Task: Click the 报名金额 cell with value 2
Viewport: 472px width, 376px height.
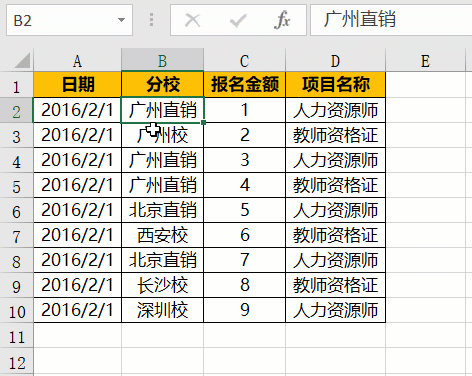Action: 244,135
